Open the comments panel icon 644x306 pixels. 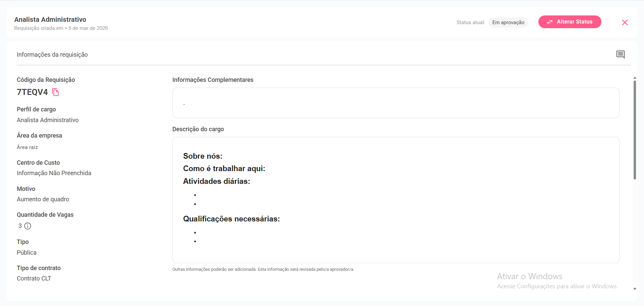(620, 54)
